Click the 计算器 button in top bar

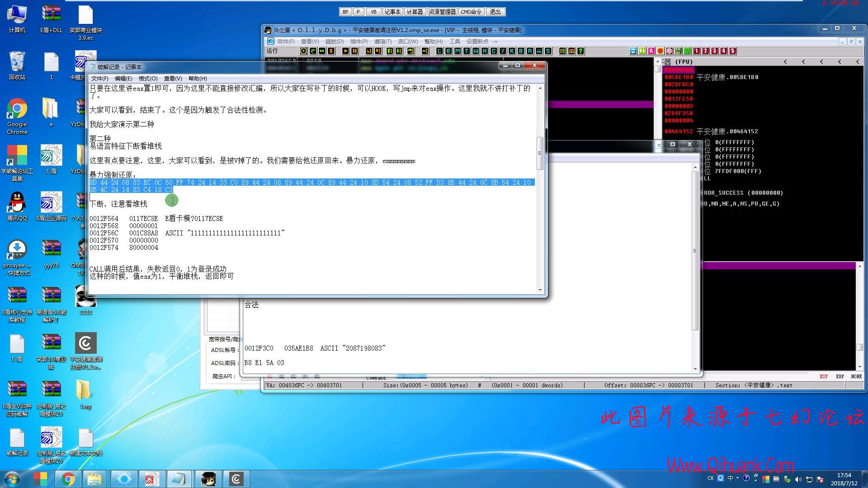point(415,12)
